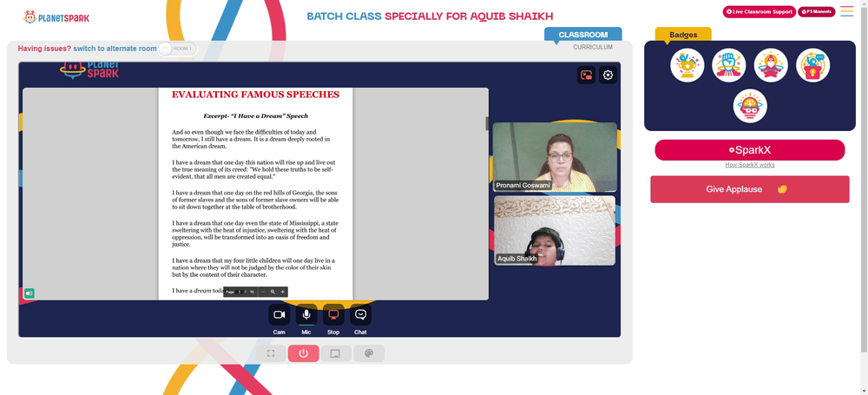
Task: Click the 'I Have a Dream' excerpt subtitle
Action: 255,116
